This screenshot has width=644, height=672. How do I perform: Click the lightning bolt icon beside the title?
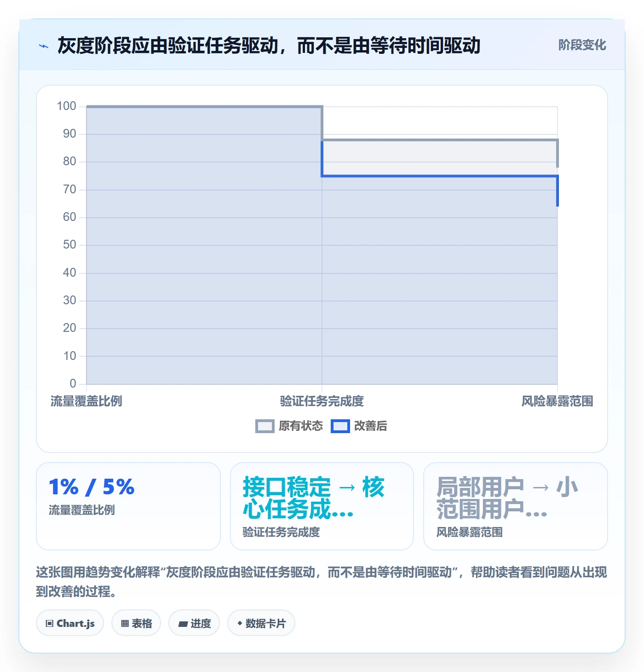click(44, 46)
